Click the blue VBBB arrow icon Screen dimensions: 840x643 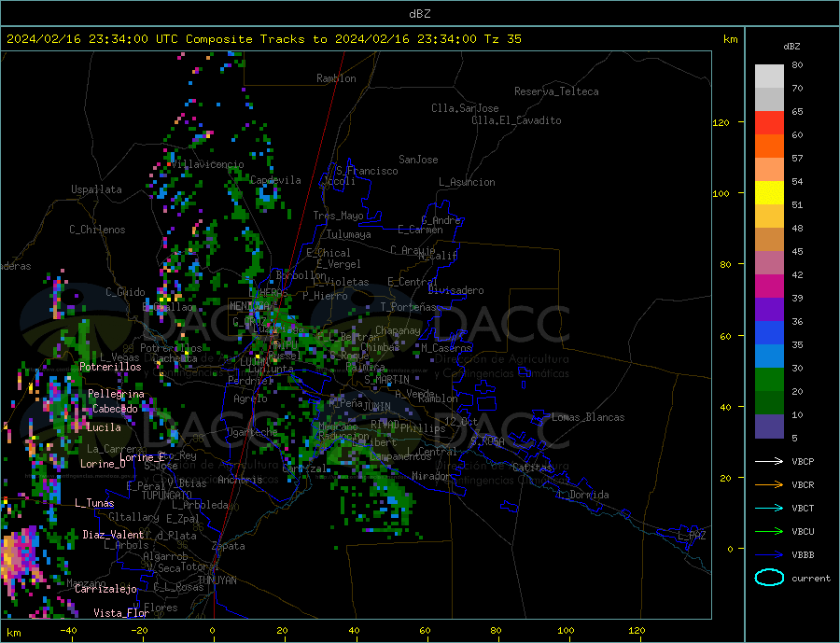[769, 554]
